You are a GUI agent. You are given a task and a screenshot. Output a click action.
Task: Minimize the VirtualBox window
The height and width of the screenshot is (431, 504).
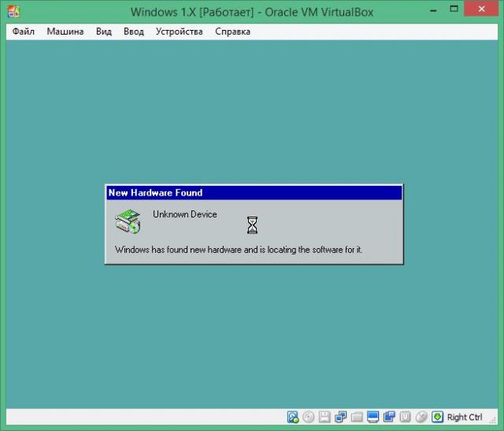click(x=433, y=10)
